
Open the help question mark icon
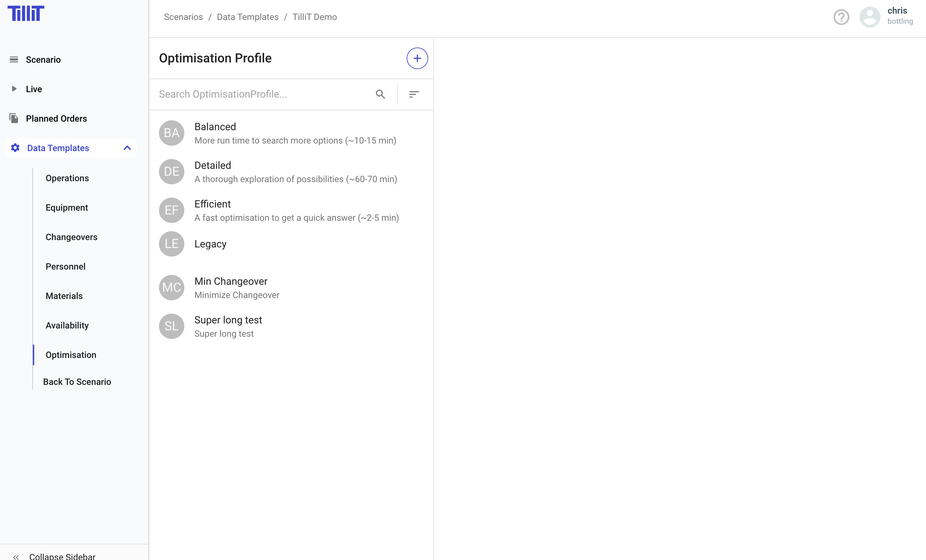(841, 17)
